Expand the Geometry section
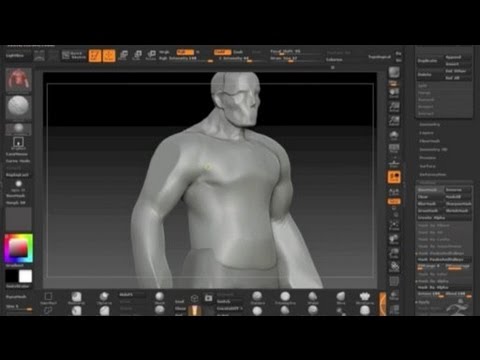The height and width of the screenshot is (360, 480). (x=430, y=124)
